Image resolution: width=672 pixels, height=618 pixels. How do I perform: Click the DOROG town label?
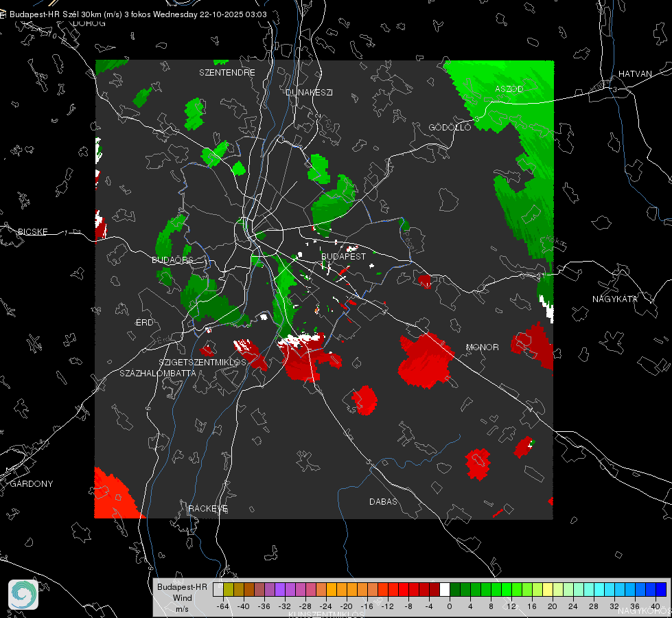coord(89,23)
